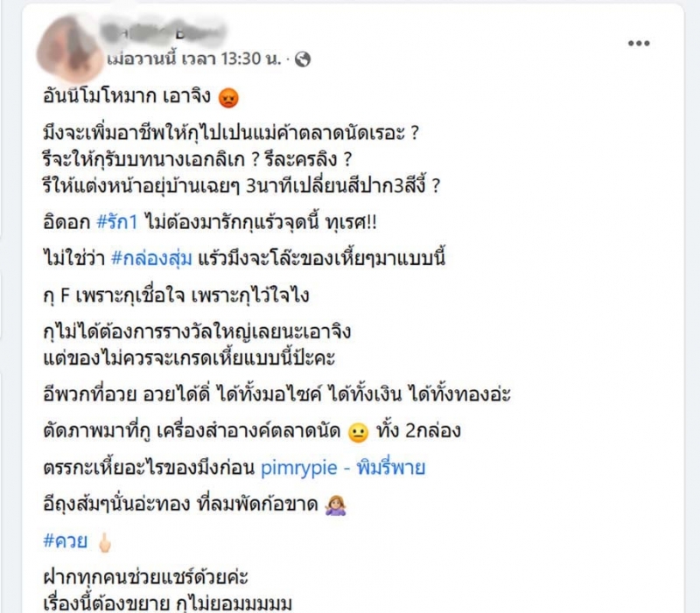Viewport: 700px width, 613px height.
Task: Click the angry face emoji
Action: click(x=228, y=98)
